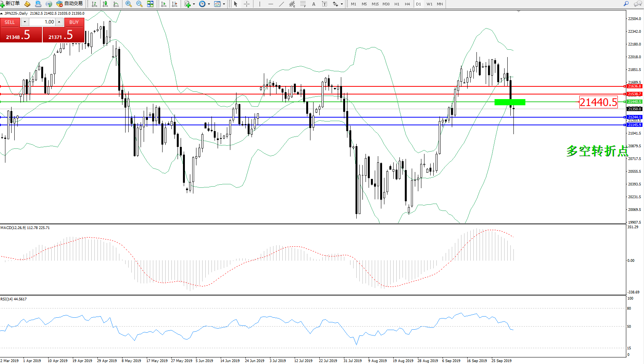Zoom in on the chart

coord(129,4)
